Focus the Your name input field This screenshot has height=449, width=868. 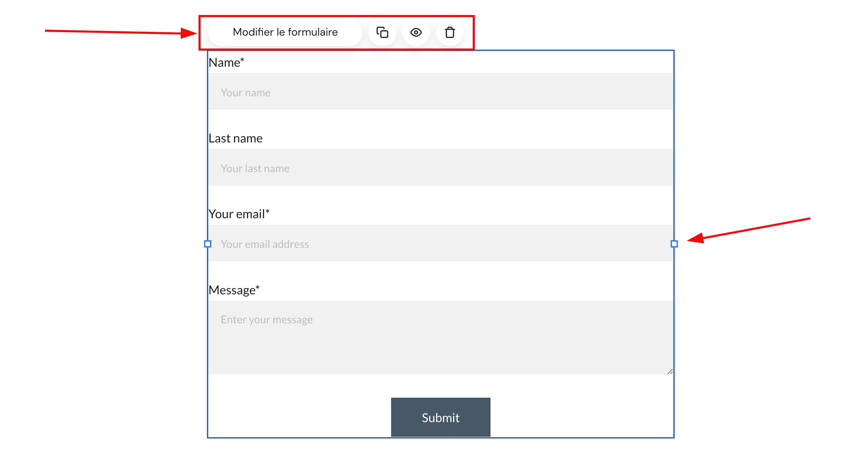440,92
